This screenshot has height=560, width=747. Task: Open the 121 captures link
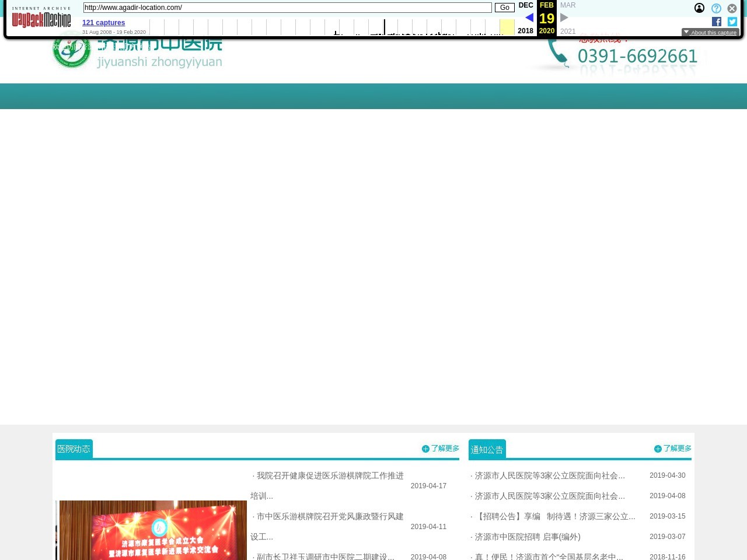tap(103, 23)
